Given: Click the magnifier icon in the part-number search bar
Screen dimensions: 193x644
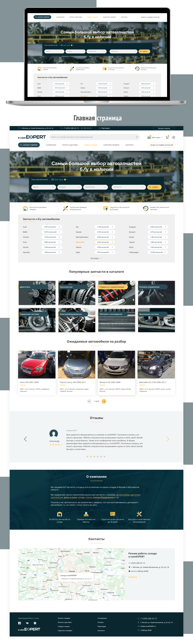Looking at the screenshot, I should pyautogui.click(x=137, y=137).
